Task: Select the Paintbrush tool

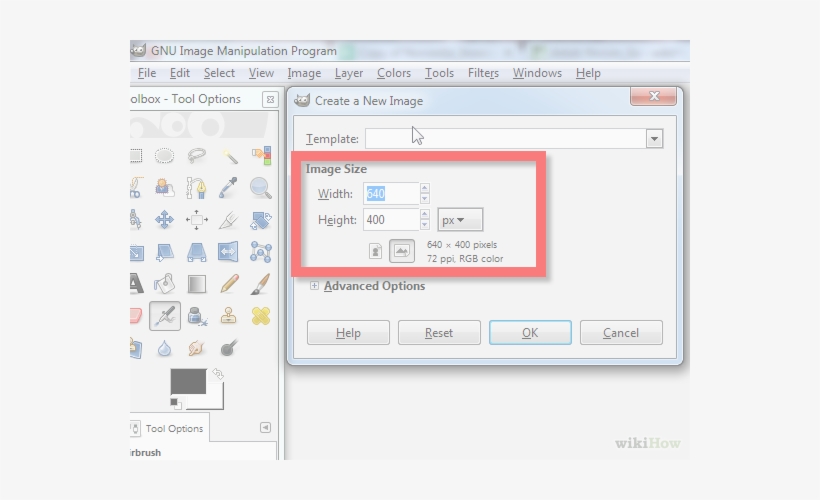Action: (x=260, y=284)
